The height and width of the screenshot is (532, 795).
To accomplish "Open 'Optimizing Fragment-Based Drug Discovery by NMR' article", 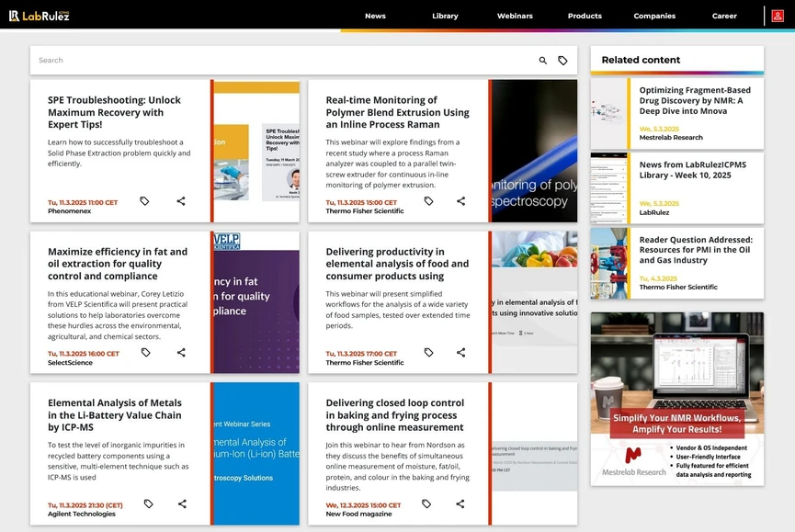I will tap(695, 100).
